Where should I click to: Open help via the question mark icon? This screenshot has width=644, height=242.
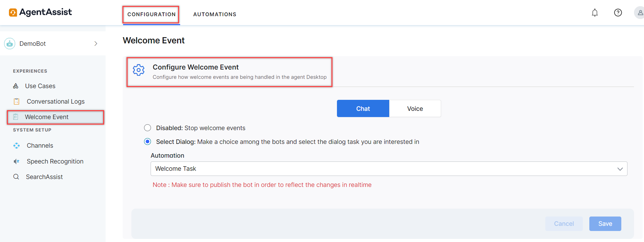618,13
